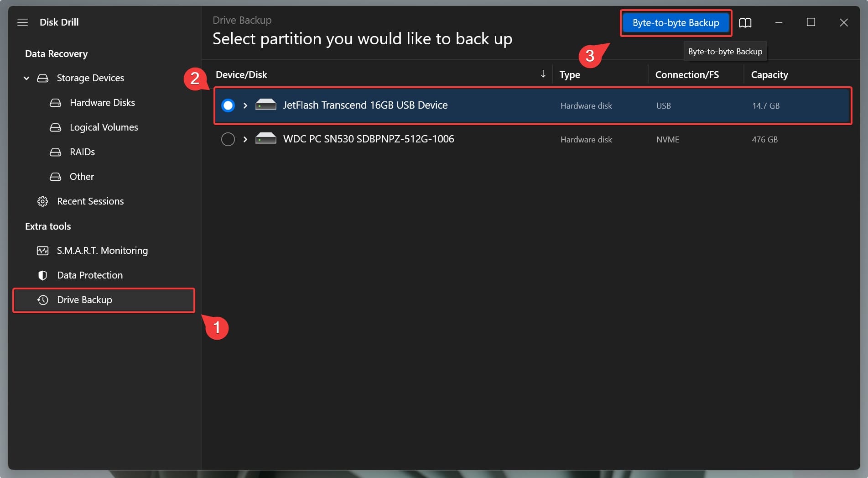Open Data Protection tool
868x478 pixels.
coord(90,275)
